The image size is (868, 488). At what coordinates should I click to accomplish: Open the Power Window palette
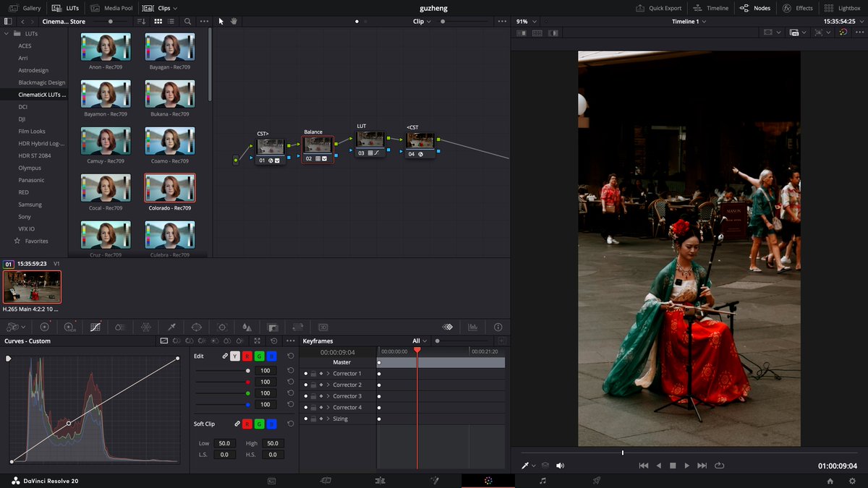tap(197, 327)
